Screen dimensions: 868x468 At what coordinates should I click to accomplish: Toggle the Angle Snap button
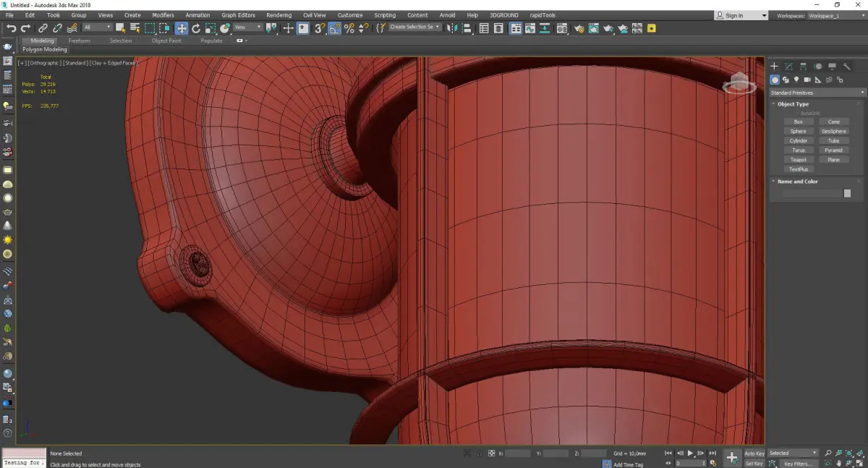[x=335, y=28]
